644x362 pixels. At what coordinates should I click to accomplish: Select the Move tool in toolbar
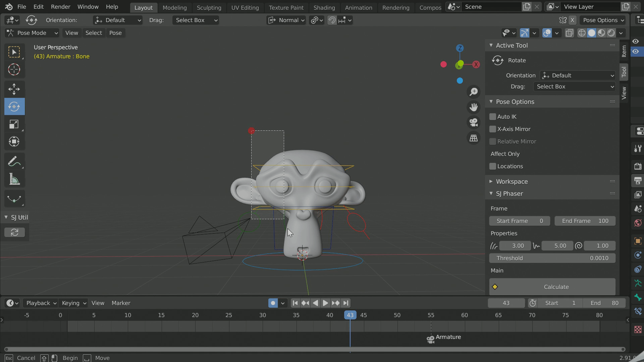coord(14,89)
